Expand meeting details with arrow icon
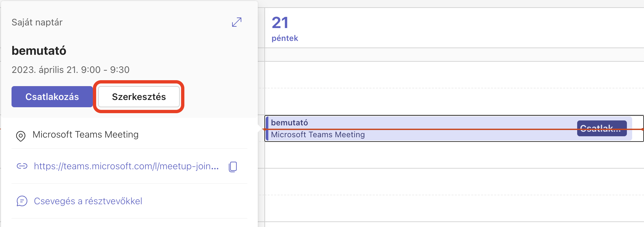Screen dimensions: 644x227 click(x=237, y=22)
